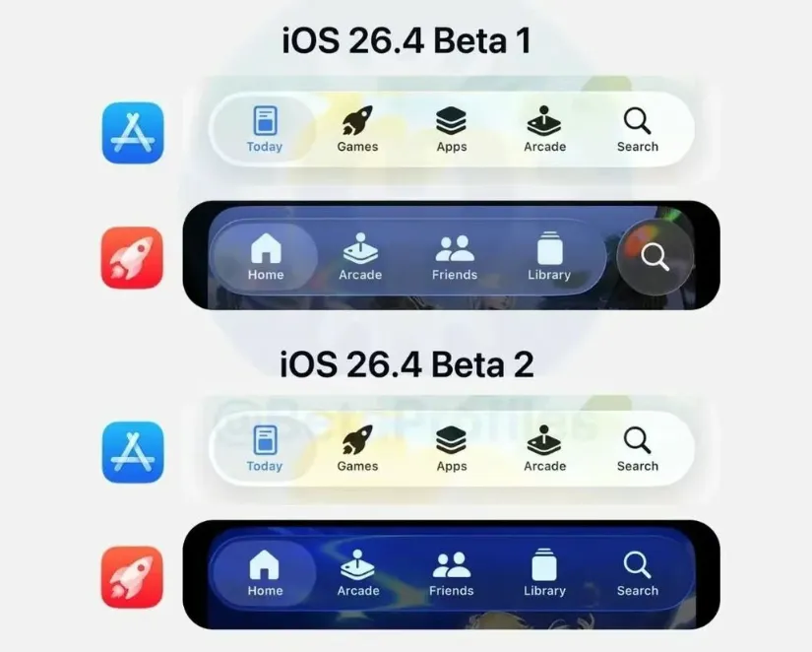Tap Search tab in the Beta 2 Games bar
The height and width of the screenshot is (652, 812).
638,573
